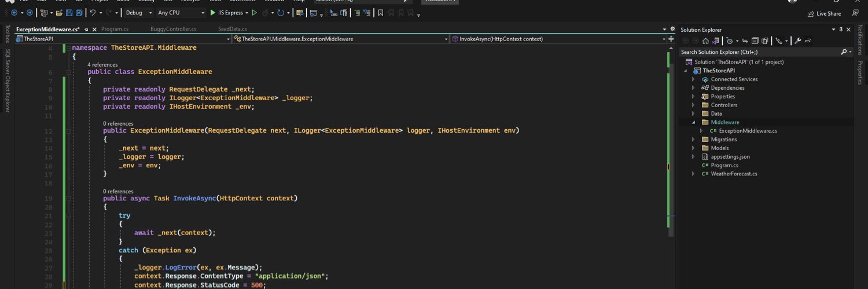Click the Start Without Debugging outline arrow

(254, 13)
